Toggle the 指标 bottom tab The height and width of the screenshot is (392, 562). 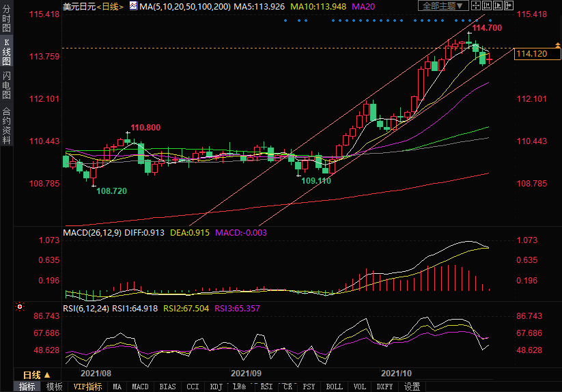27,387
